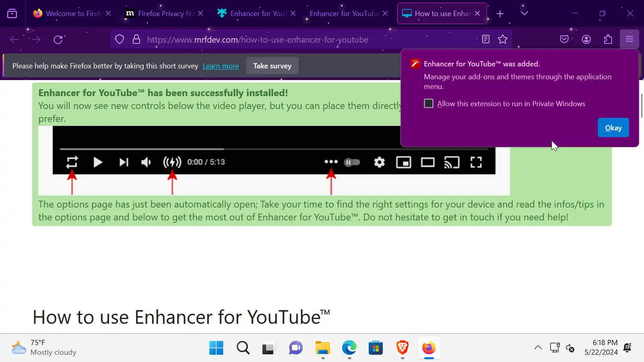Go back to previous page
Screen dimensions: 644x362
point(14,39)
